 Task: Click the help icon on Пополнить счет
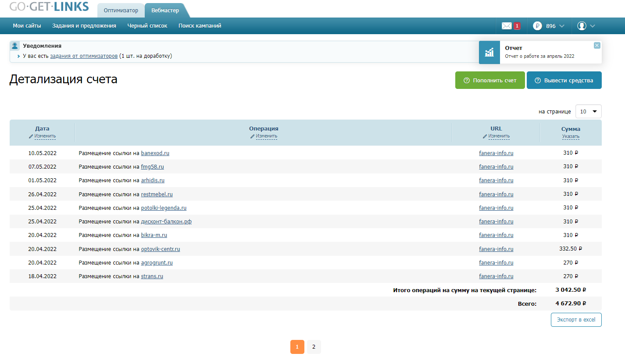point(467,81)
